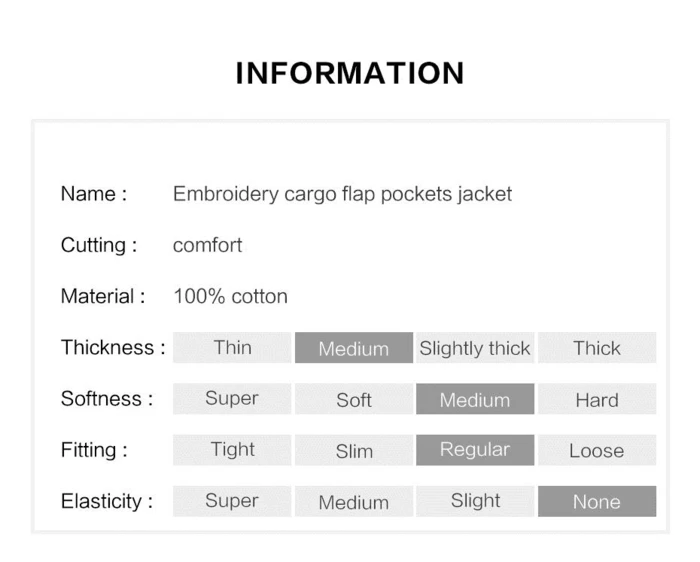Select Super elasticity option
Screen dimensions: 700x562
click(x=232, y=501)
